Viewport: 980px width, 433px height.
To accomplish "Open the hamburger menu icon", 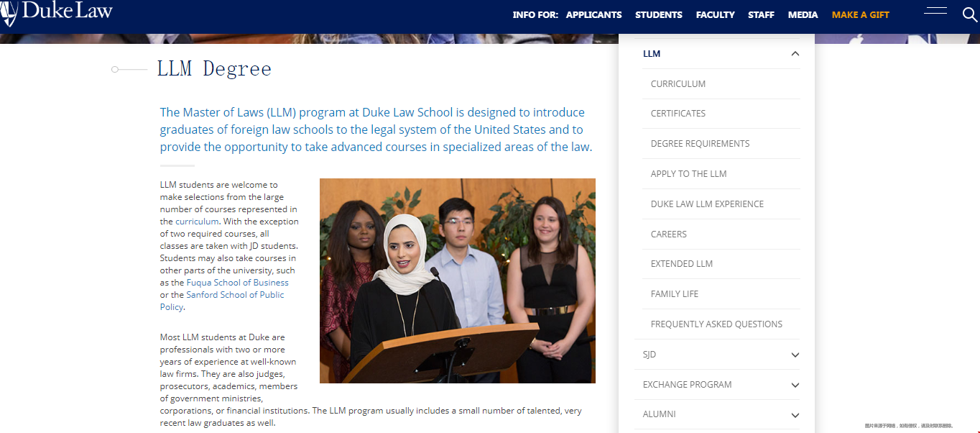I will [935, 11].
